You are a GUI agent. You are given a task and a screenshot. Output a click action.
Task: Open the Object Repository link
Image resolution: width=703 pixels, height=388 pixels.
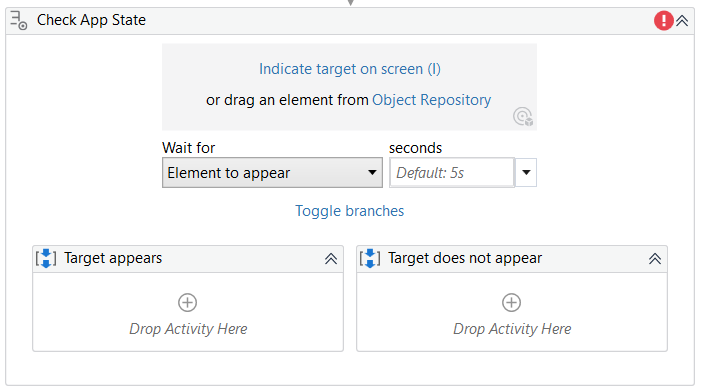(x=431, y=100)
